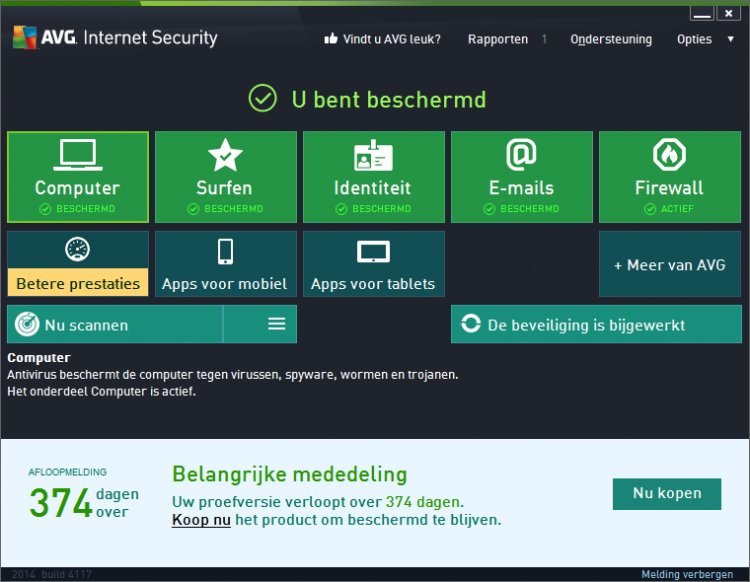This screenshot has width=750, height=582.
Task: Expand the Meer van AVG tile
Action: (669, 264)
